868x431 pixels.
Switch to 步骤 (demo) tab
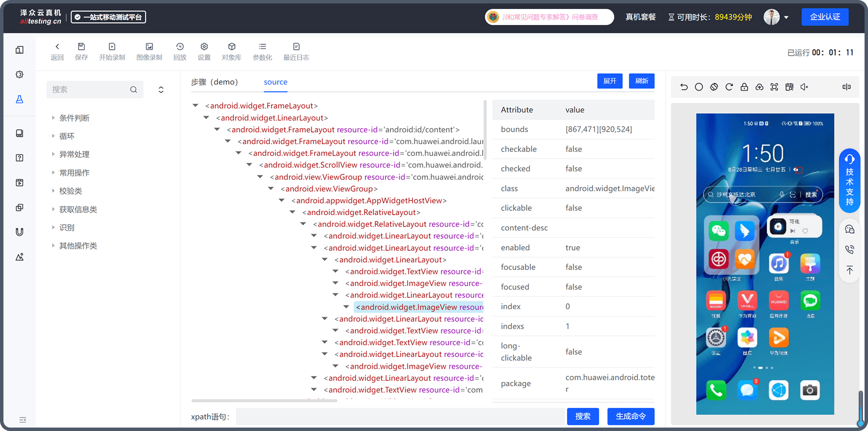214,82
